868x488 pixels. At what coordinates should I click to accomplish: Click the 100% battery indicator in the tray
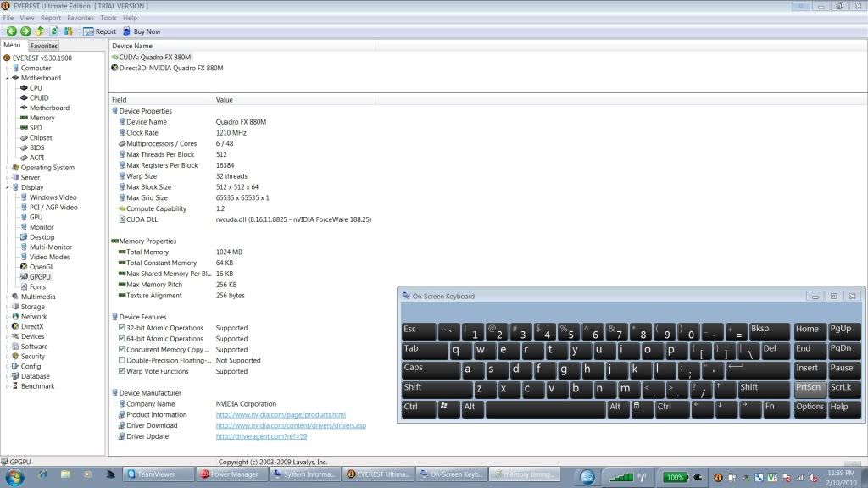pyautogui.click(x=675, y=478)
